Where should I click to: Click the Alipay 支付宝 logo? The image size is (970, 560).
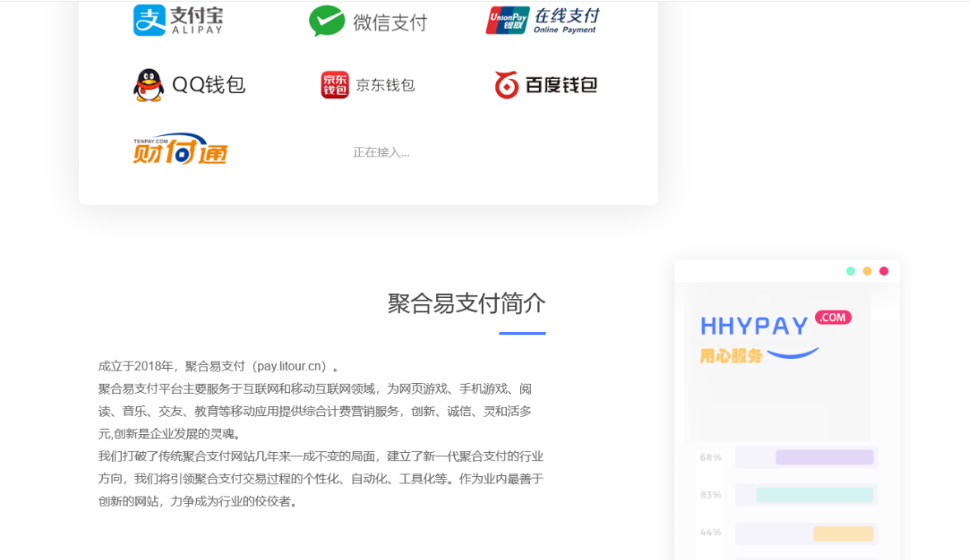pos(178,21)
